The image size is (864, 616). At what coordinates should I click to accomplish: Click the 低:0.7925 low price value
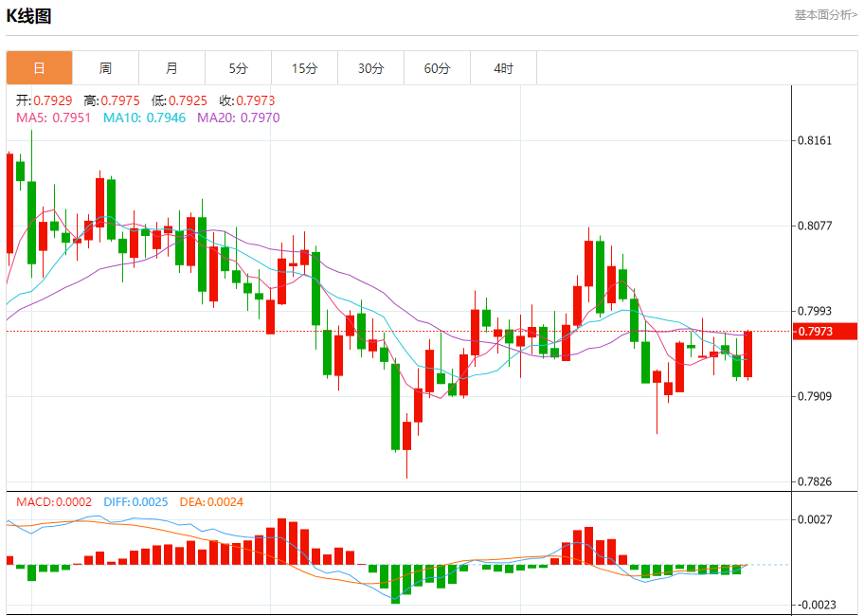coord(180,100)
